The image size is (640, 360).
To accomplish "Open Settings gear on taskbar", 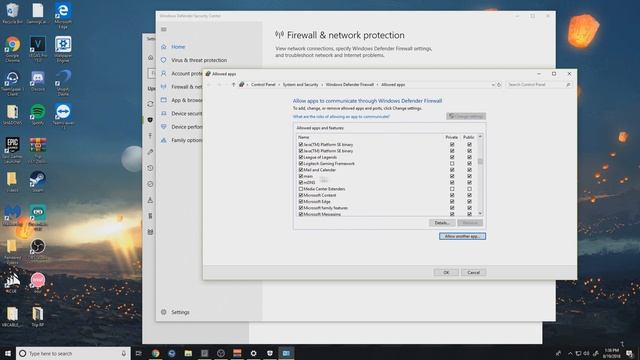I will [x=253, y=353].
